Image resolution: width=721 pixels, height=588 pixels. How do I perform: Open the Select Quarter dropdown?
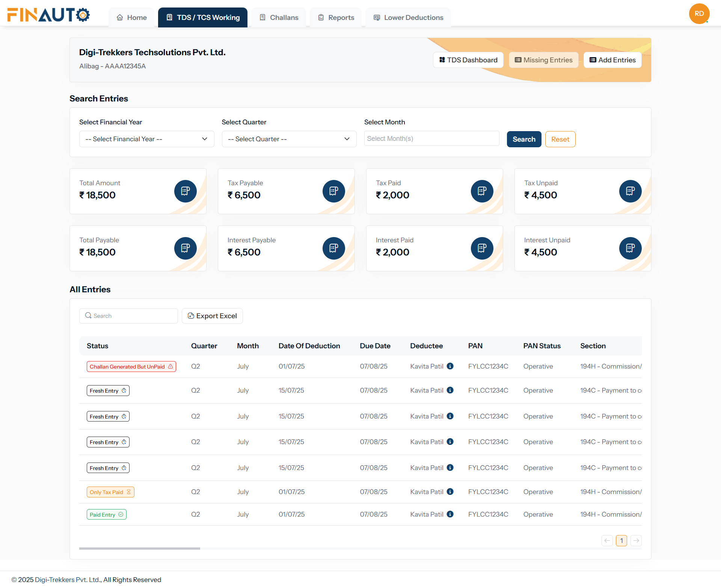289,139
